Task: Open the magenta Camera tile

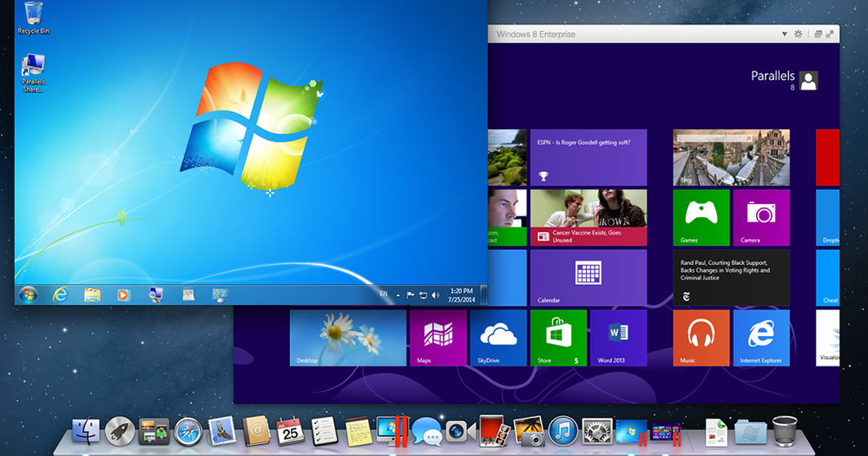Action: pos(761,218)
